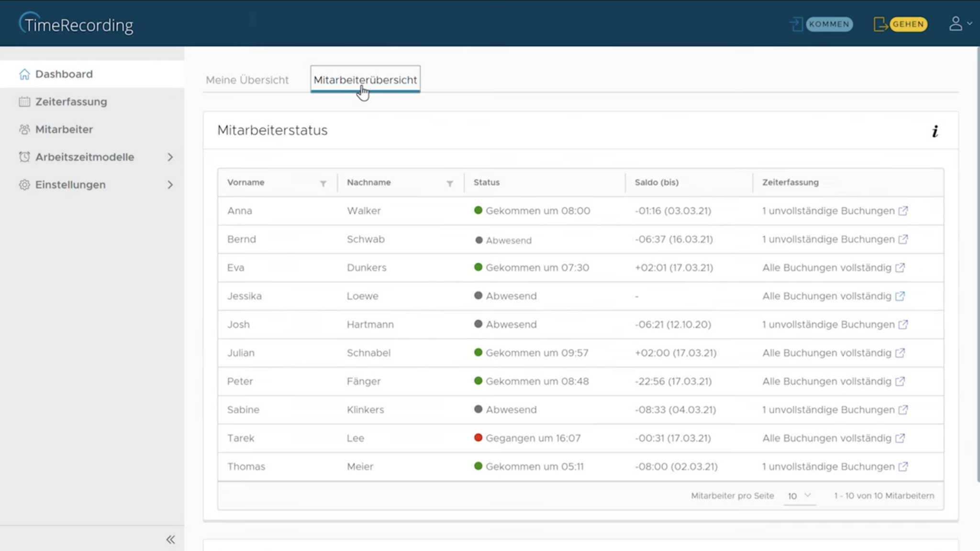Click Anna's '1 unvollständige Buchungen' link
Image resolution: width=980 pixels, height=551 pixels.
click(828, 211)
